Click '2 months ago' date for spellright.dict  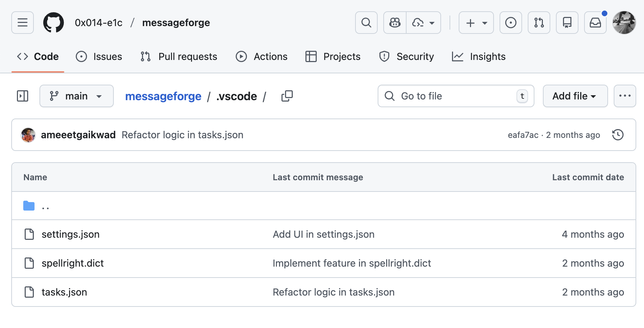click(593, 263)
